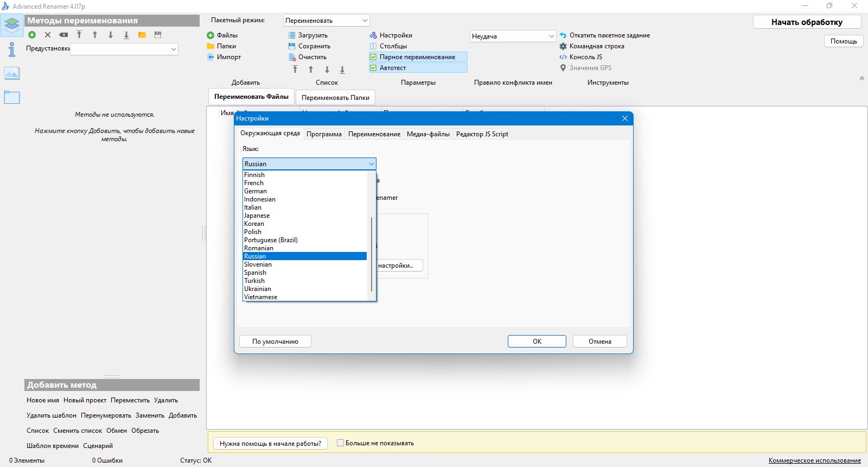Click Файлы add-files ribbon item

222,35
